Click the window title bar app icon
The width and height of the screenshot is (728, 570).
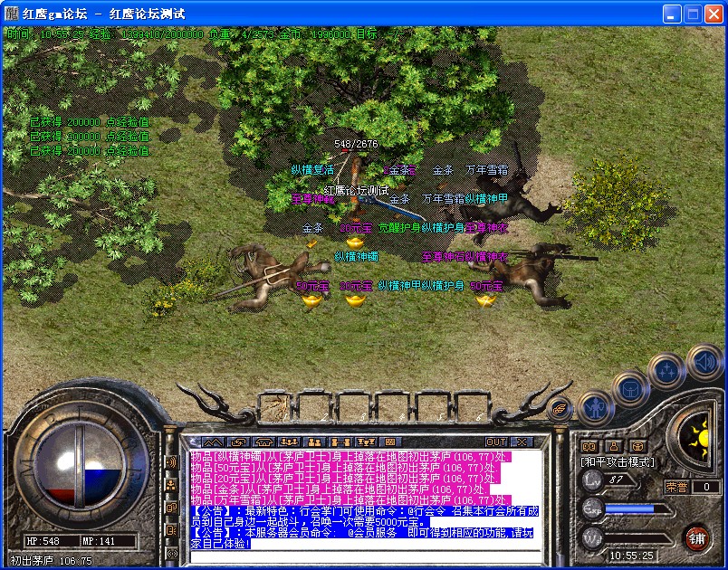tap(11, 14)
